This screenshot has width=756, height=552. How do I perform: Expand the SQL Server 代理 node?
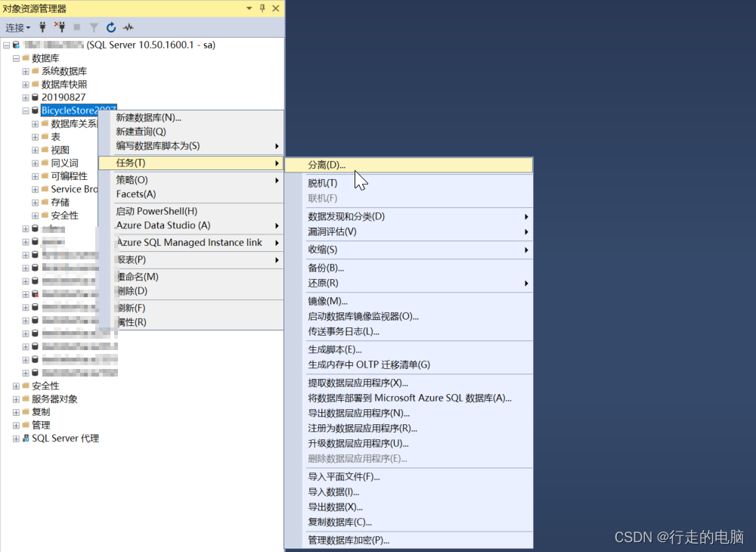(16, 439)
